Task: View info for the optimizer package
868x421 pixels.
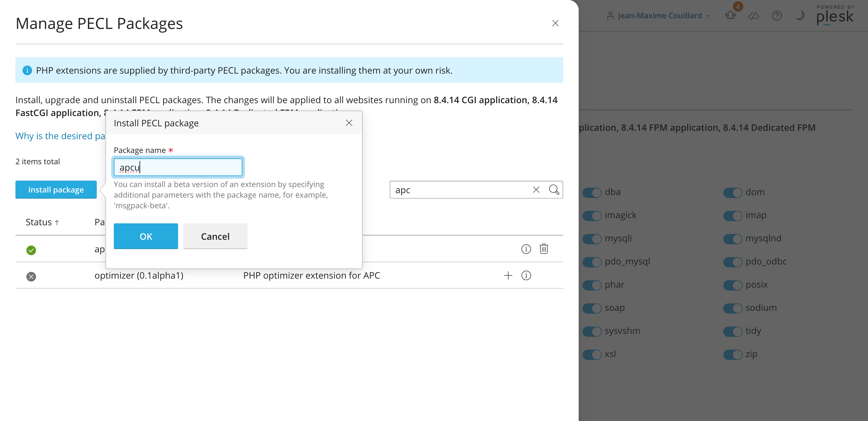Action: click(x=526, y=275)
